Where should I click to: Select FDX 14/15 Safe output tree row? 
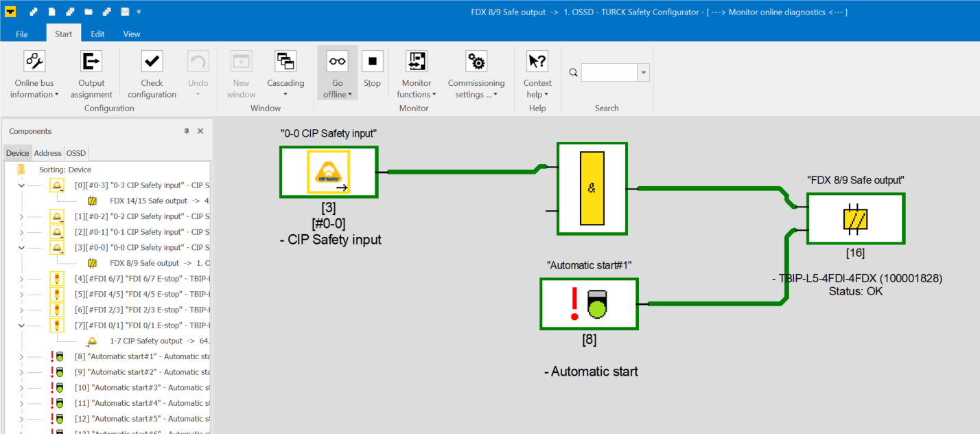160,201
